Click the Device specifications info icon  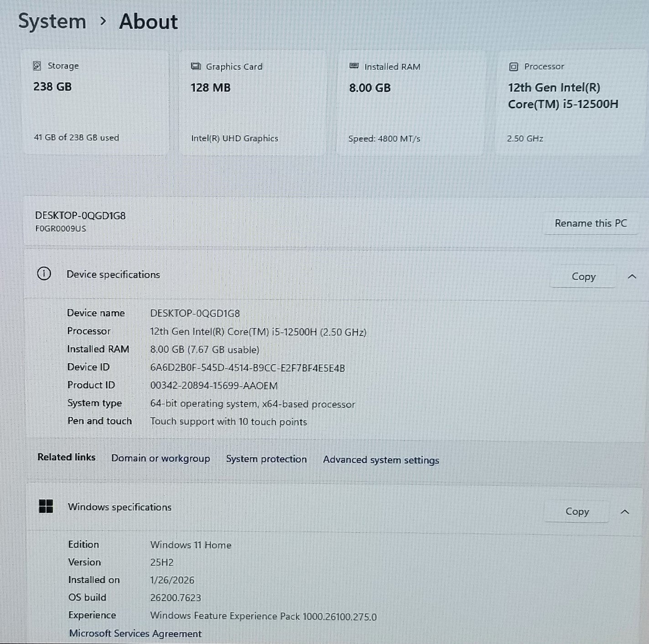[x=44, y=274]
